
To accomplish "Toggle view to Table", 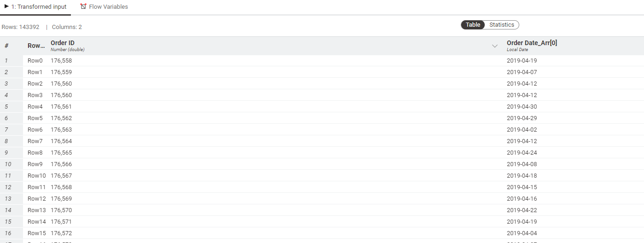I will [x=473, y=25].
